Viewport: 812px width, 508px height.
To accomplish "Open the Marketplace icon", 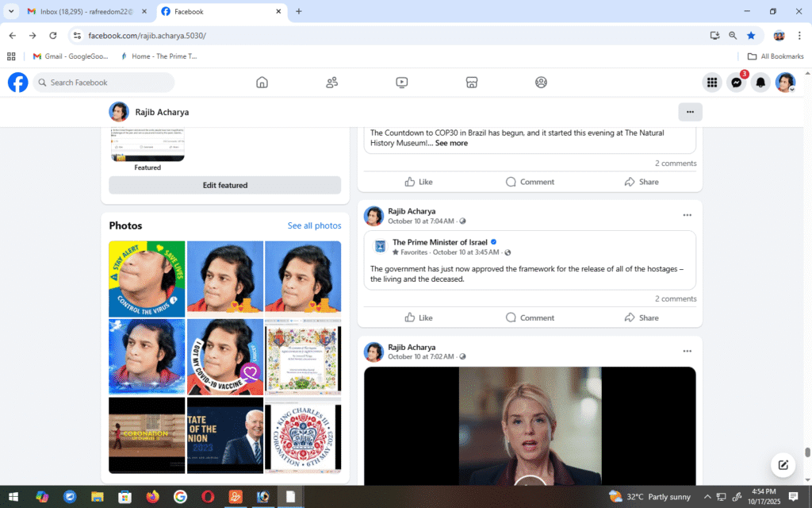I will click(471, 83).
